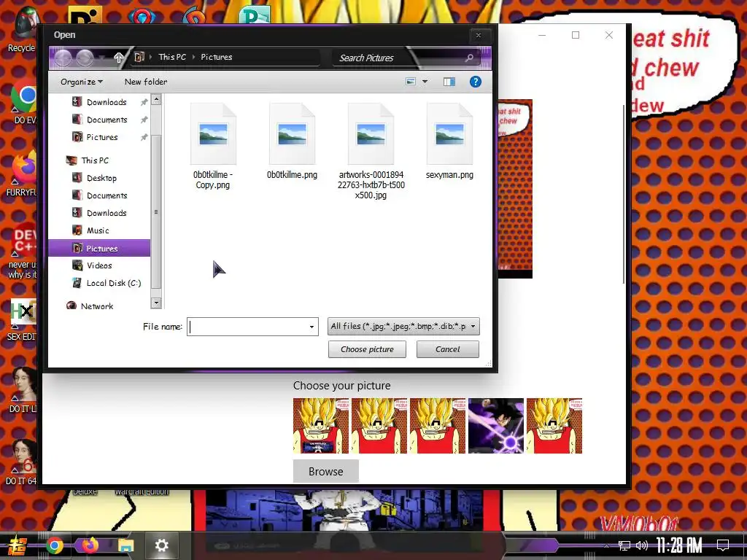Open pinned Pictures in quick access

tap(102, 137)
